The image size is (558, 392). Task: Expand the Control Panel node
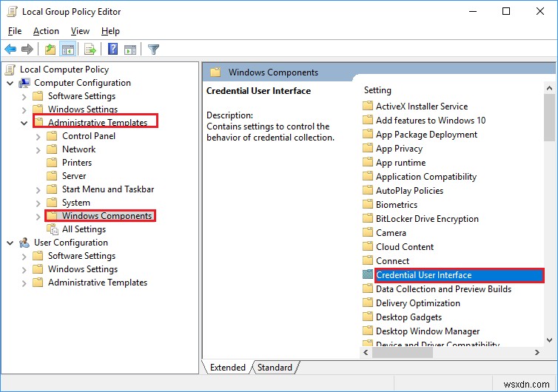tap(38, 137)
